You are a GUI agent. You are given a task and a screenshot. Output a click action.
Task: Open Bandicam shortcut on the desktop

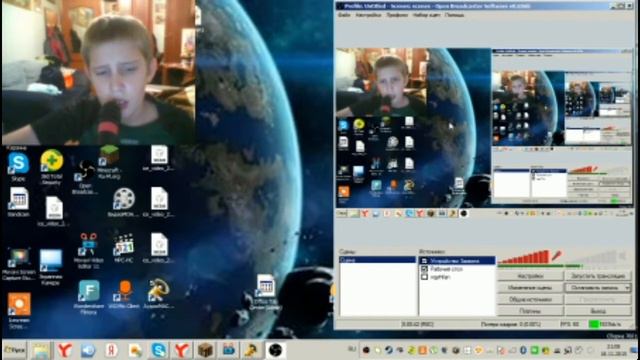pos(18,202)
